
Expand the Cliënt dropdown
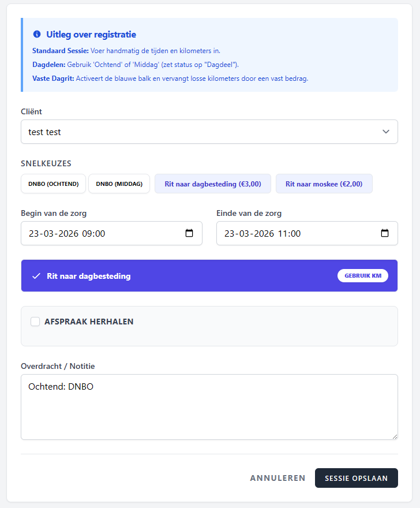tap(209, 132)
